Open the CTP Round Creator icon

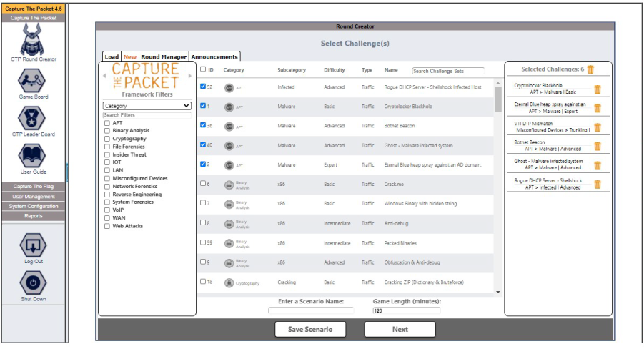tap(33, 39)
